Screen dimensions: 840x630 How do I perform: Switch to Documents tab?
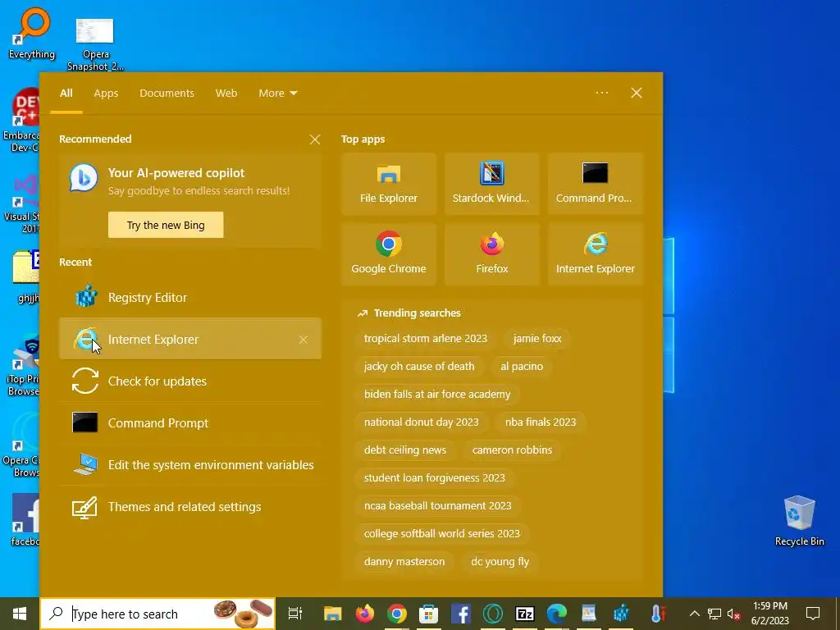click(167, 94)
